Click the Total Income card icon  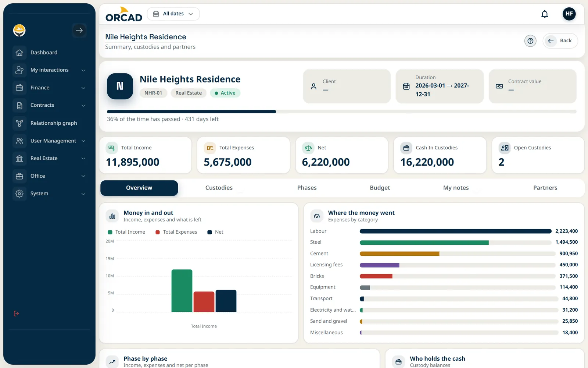coord(112,148)
